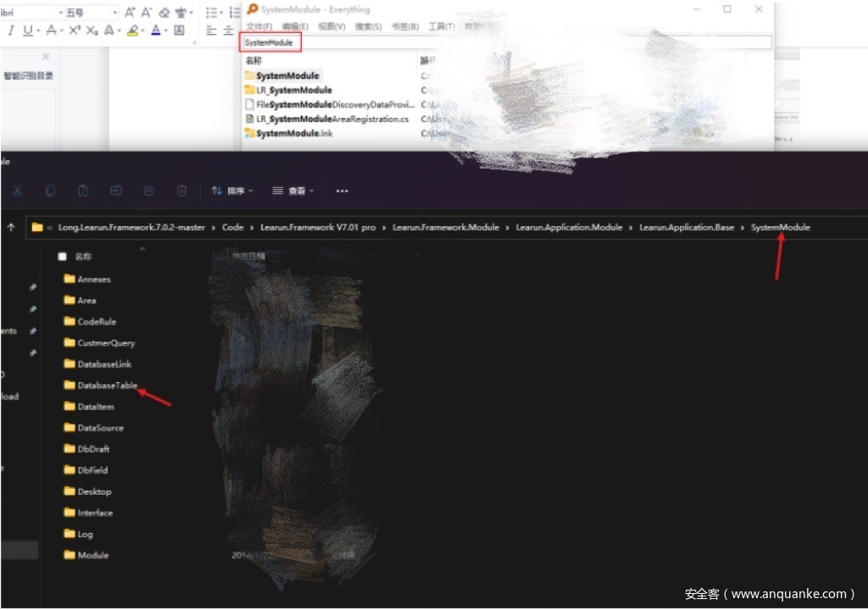This screenshot has height=610, width=868.
Task: Click the Rename icon in Explorer toolbar
Action: 117,191
